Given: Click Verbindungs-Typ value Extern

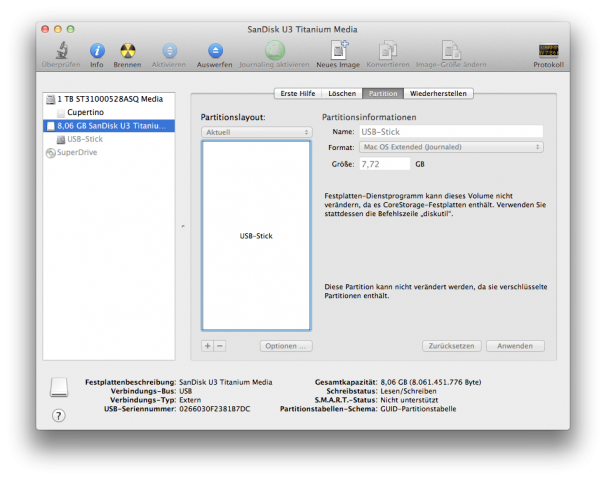Looking at the screenshot, I should point(190,400).
